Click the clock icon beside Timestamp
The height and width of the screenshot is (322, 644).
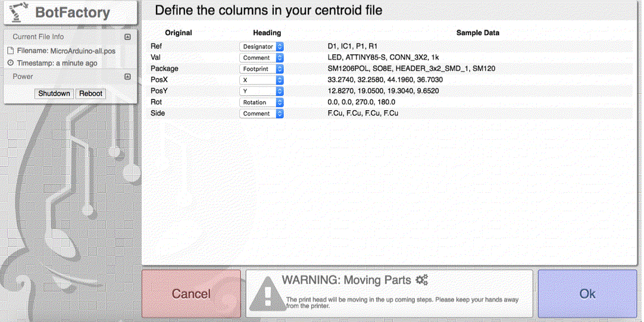coord(11,63)
